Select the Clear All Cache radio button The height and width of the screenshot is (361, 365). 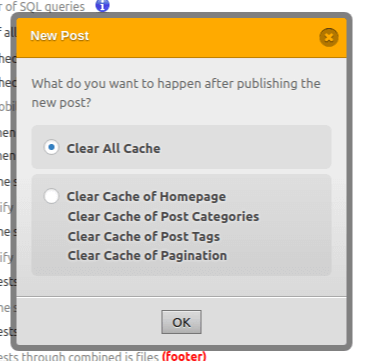[51, 147]
